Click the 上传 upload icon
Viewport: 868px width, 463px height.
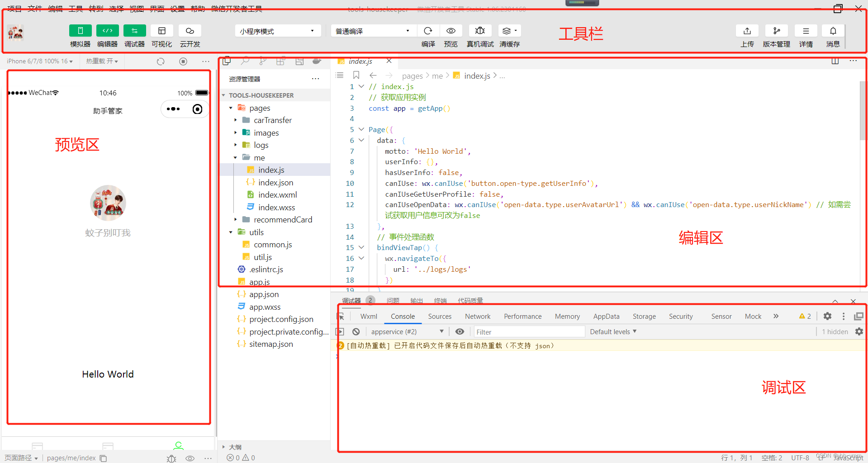coord(747,31)
